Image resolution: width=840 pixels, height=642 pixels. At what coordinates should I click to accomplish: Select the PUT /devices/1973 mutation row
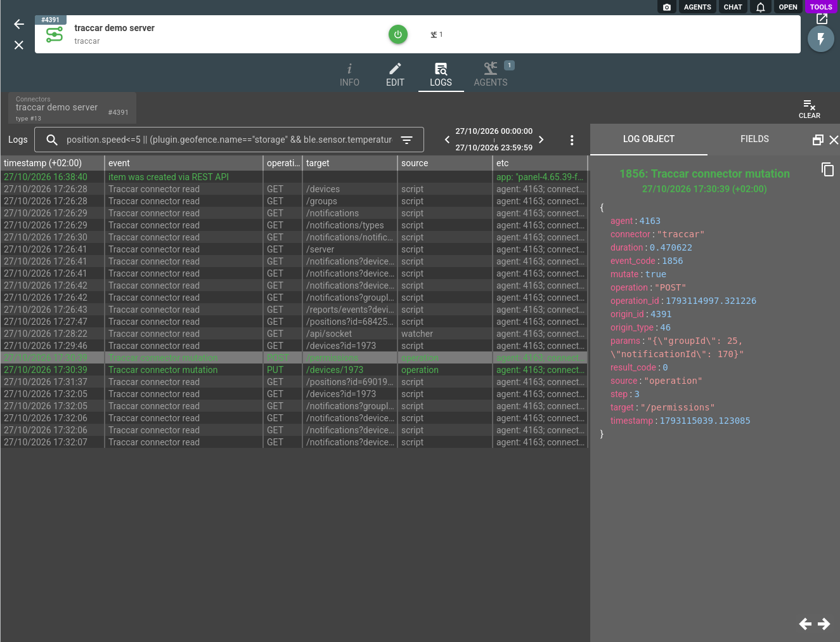coord(294,370)
